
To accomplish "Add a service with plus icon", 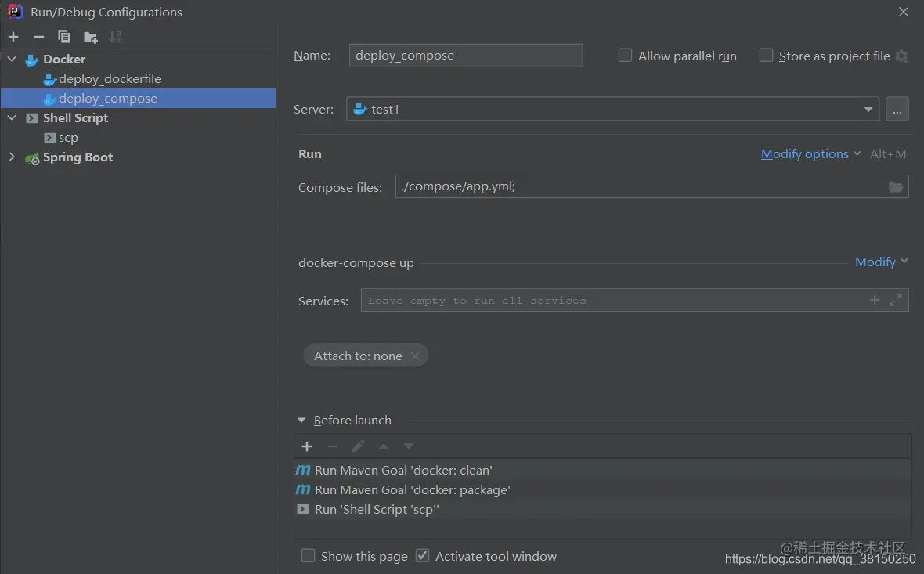I will (x=875, y=300).
